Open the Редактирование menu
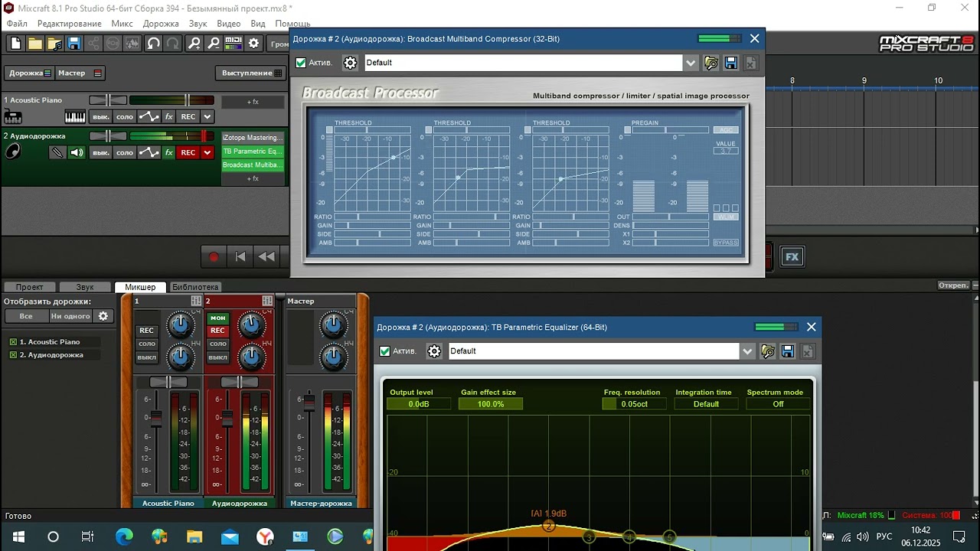 69,24
